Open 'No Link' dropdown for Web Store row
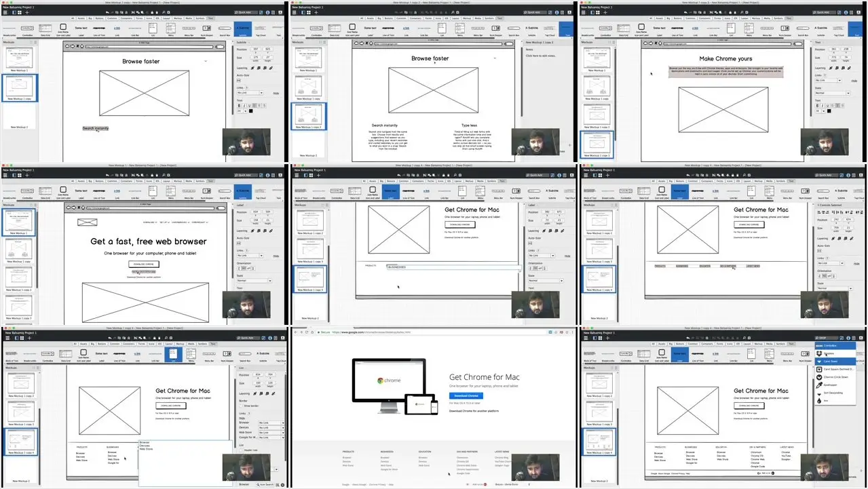868x489 pixels. [270, 432]
